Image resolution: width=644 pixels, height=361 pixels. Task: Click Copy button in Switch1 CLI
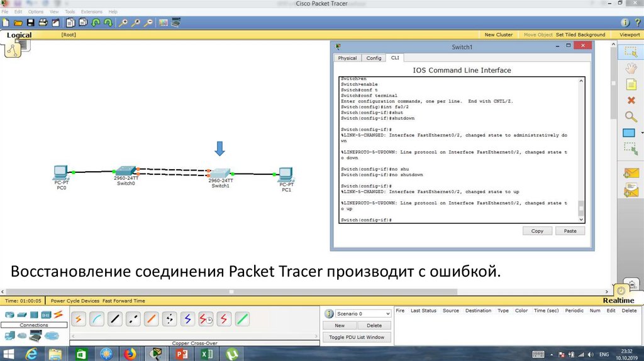pos(537,231)
